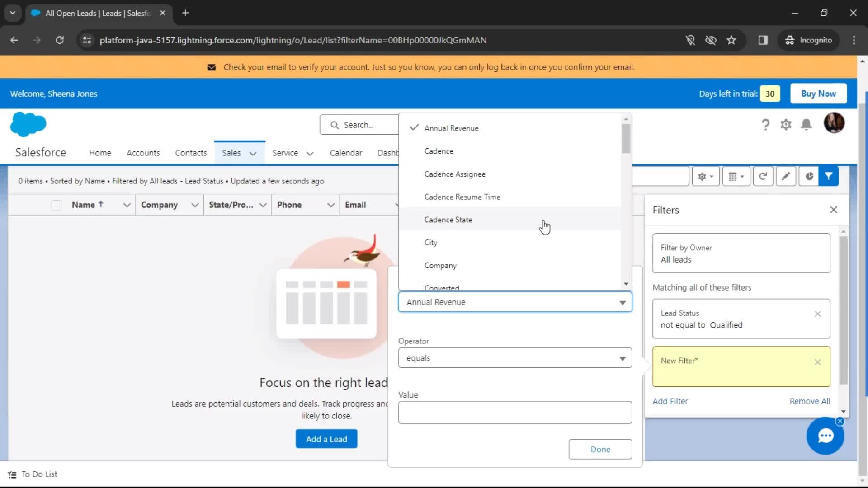The width and height of the screenshot is (868, 488).
Task: Click the Salesforce cloud logo
Action: coord(28,124)
